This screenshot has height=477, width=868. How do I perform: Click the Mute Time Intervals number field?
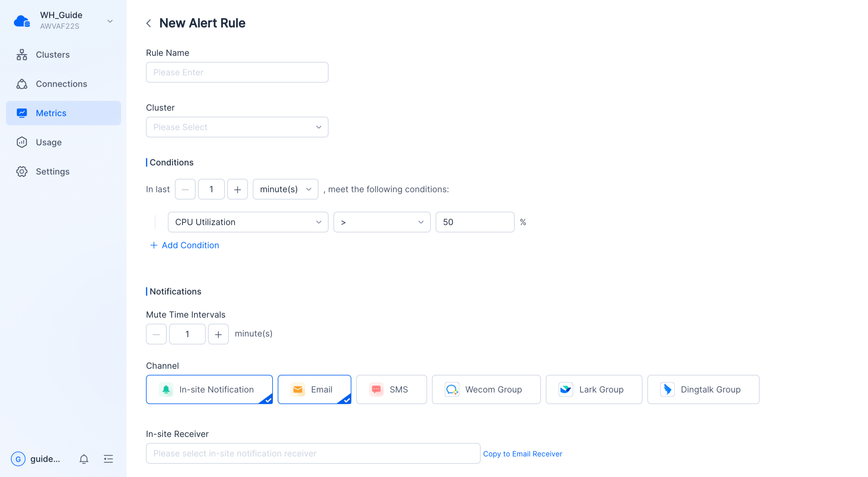[x=187, y=334]
